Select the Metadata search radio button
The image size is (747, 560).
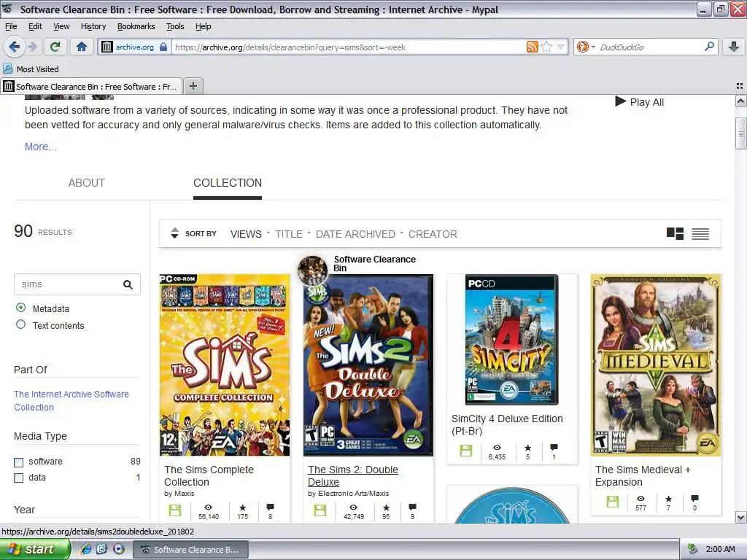[20, 308]
